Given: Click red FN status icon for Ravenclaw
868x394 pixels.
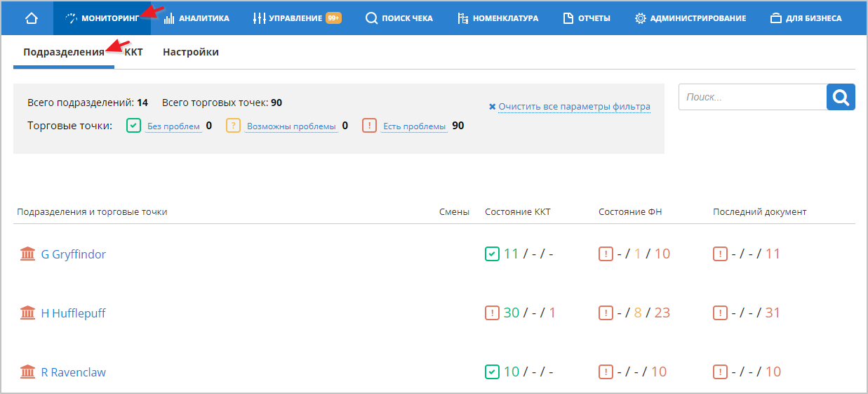Looking at the screenshot, I should pos(606,372).
